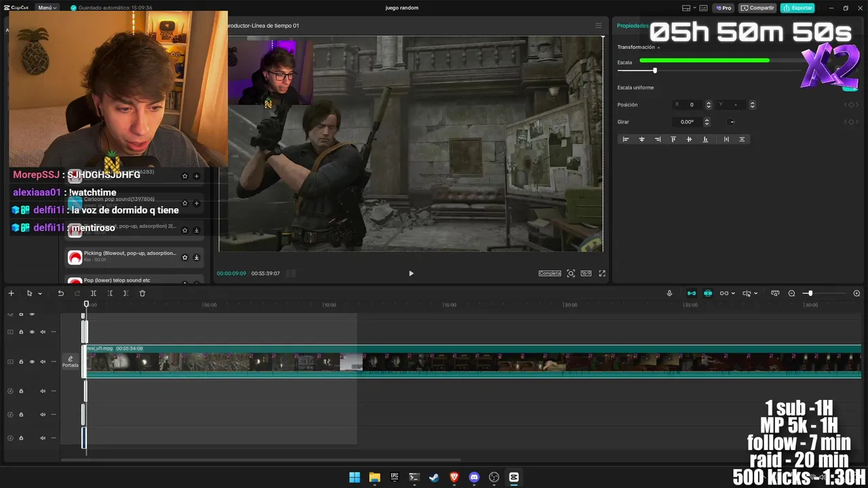Click the preview axis icon in timeline toolbar
The image size is (868, 488).
775,293
